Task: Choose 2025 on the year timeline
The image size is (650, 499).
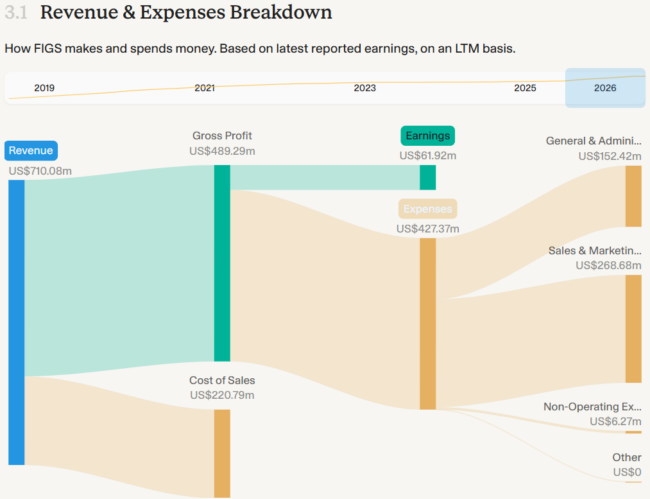Action: pos(525,88)
